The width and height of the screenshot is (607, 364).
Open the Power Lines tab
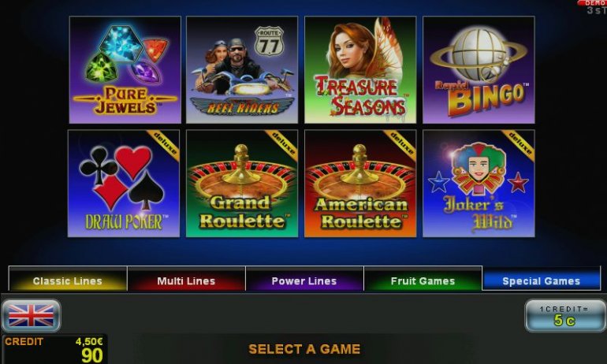[x=304, y=278]
